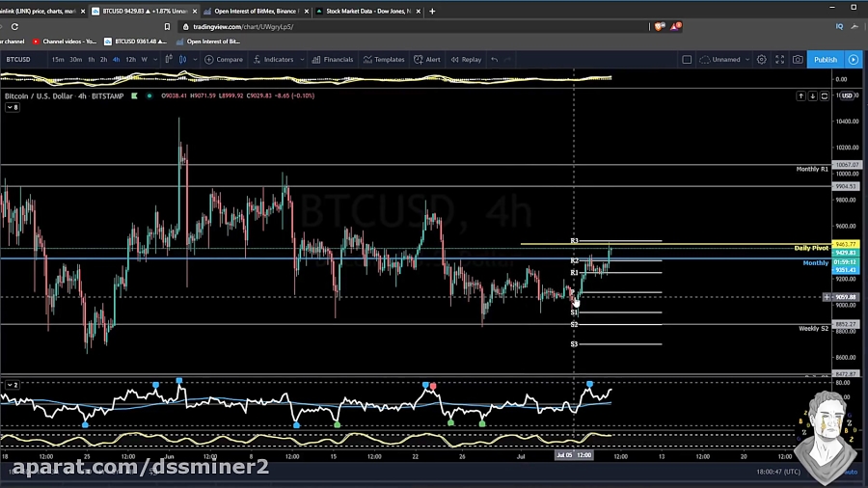The width and height of the screenshot is (868, 488).
Task: Open the Open Interest of Bit... bookmark
Action: [x=208, y=41]
